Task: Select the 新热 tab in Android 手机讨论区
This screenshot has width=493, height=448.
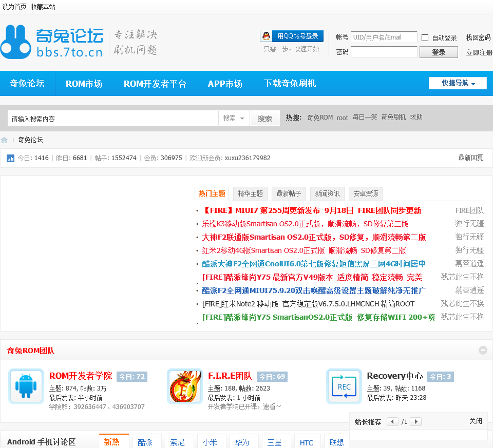Action: point(114,441)
